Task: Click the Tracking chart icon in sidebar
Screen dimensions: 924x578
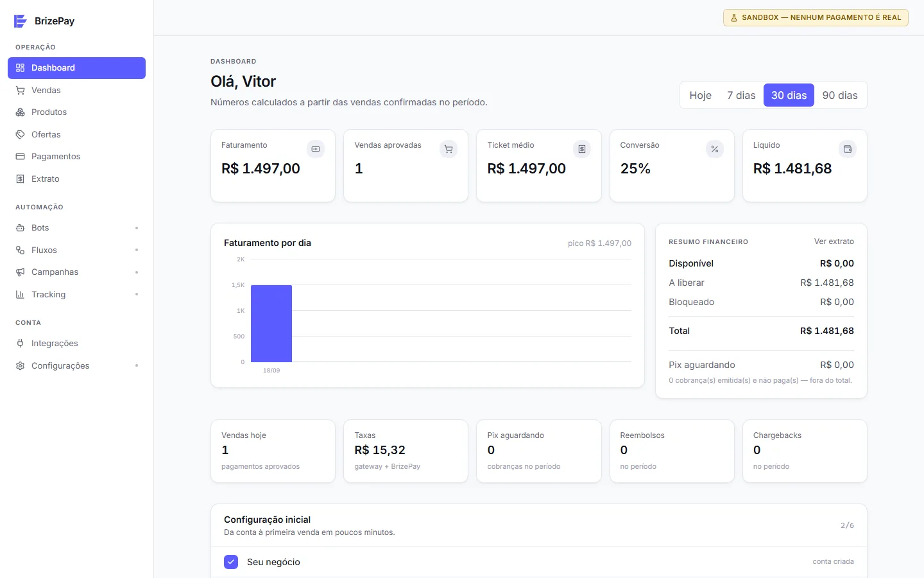Action: tap(20, 295)
